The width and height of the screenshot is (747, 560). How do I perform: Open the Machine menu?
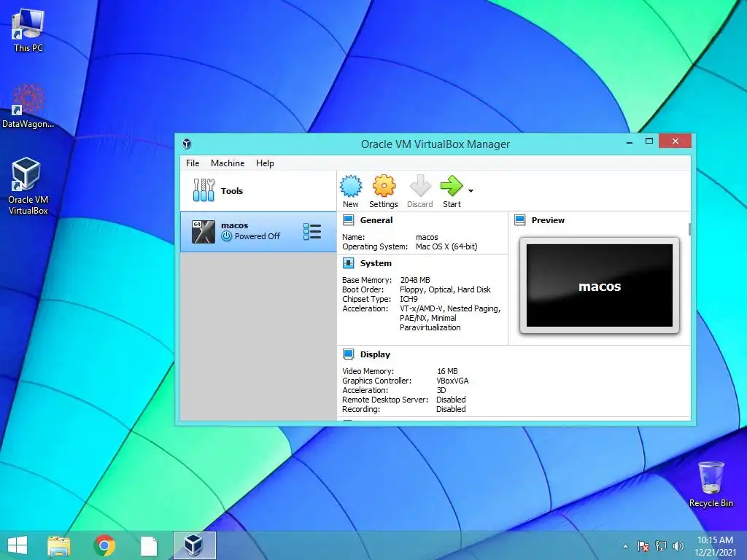228,163
